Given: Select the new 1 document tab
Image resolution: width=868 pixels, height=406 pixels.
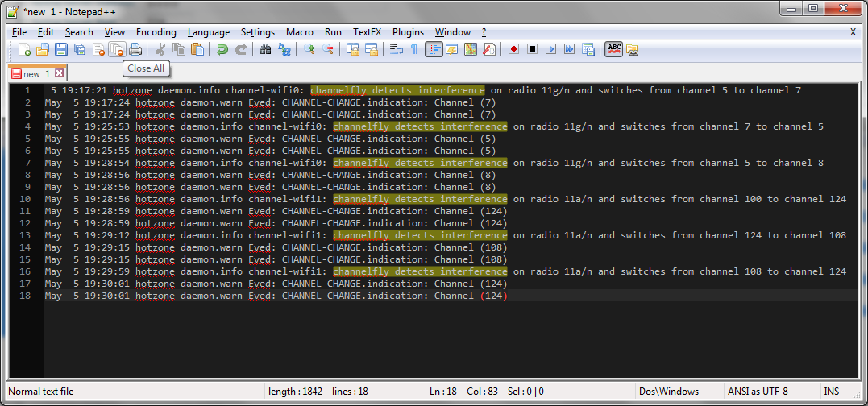Looking at the screenshot, I should [38, 73].
